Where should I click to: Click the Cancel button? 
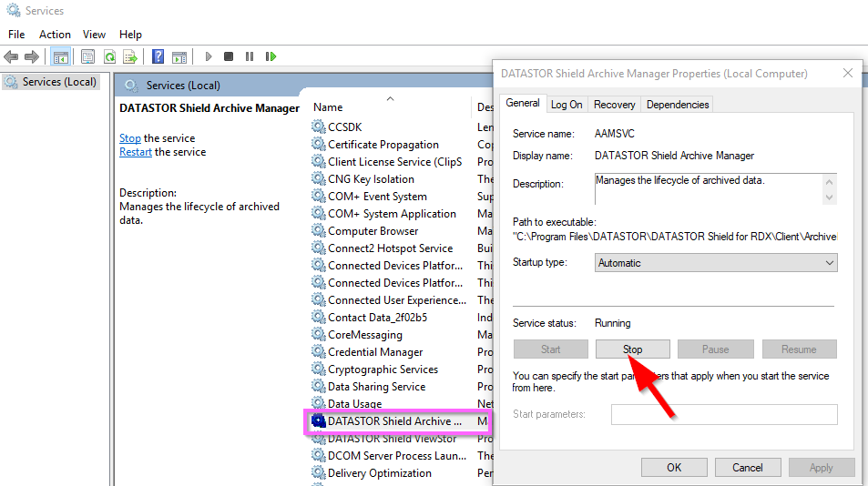pos(748,468)
